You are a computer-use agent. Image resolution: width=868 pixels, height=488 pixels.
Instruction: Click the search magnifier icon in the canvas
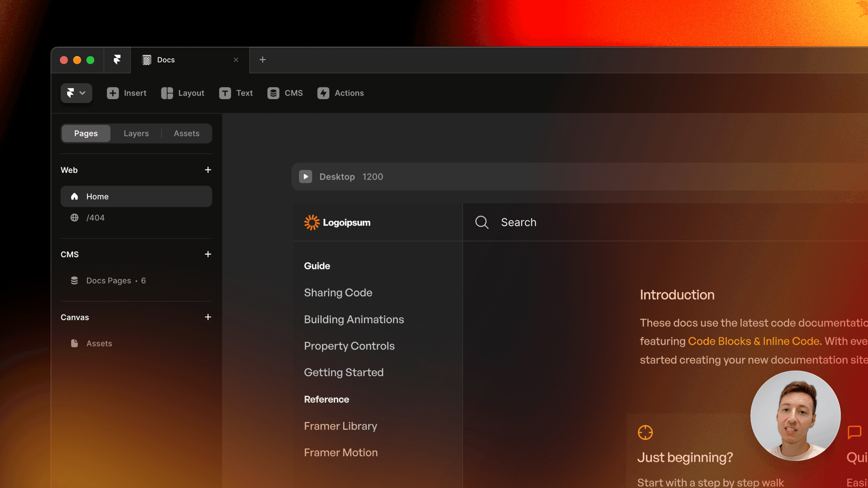point(481,222)
